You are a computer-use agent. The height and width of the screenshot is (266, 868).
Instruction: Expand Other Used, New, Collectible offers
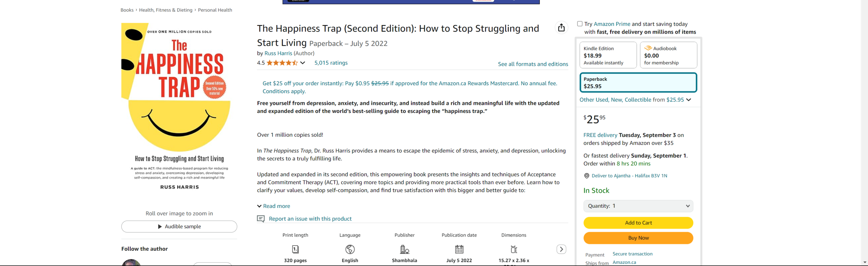pos(635,100)
